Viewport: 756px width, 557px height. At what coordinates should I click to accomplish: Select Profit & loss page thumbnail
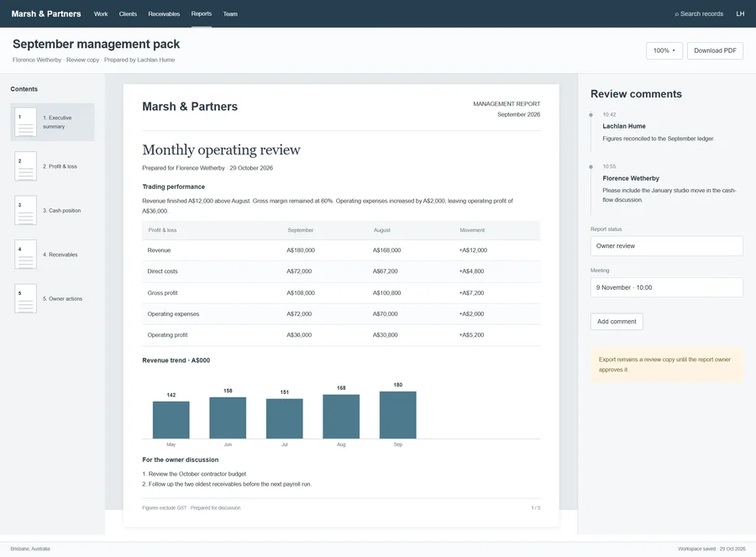[25, 166]
